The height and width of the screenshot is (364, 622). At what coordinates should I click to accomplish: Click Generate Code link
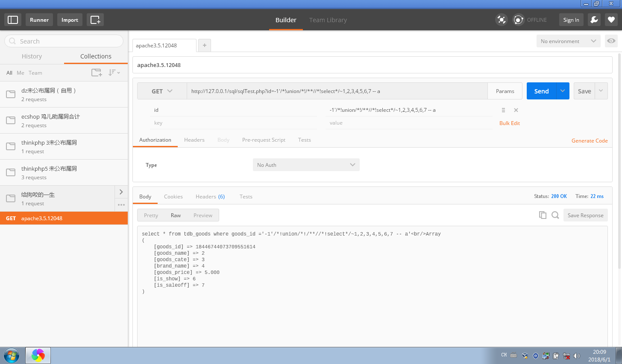point(590,141)
